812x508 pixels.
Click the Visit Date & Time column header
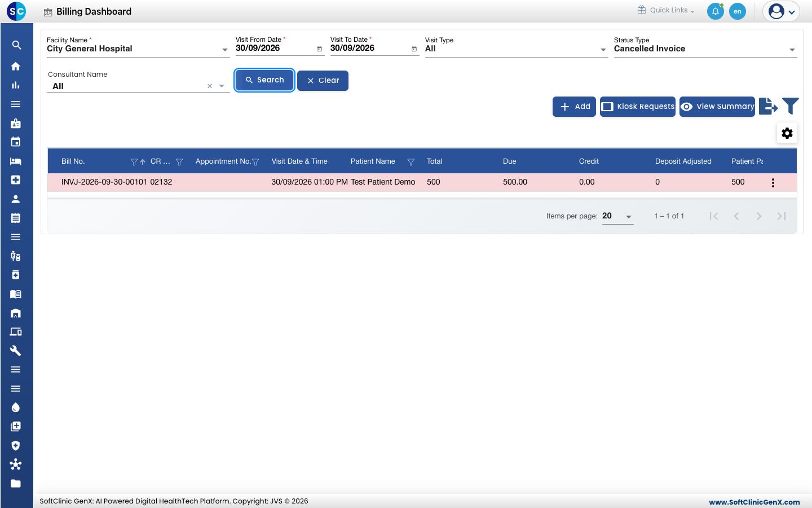pyautogui.click(x=299, y=161)
